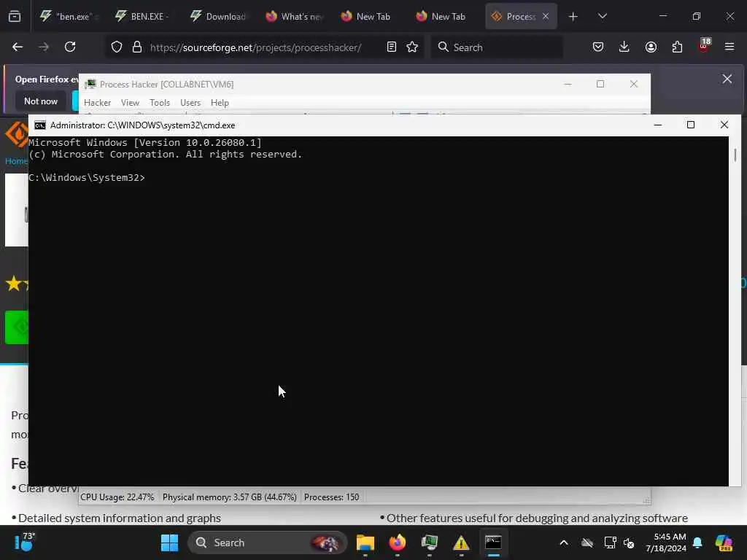Open the yellow warning icon app in taskbar
Viewport: 747px width, 560px height.
tap(461, 542)
